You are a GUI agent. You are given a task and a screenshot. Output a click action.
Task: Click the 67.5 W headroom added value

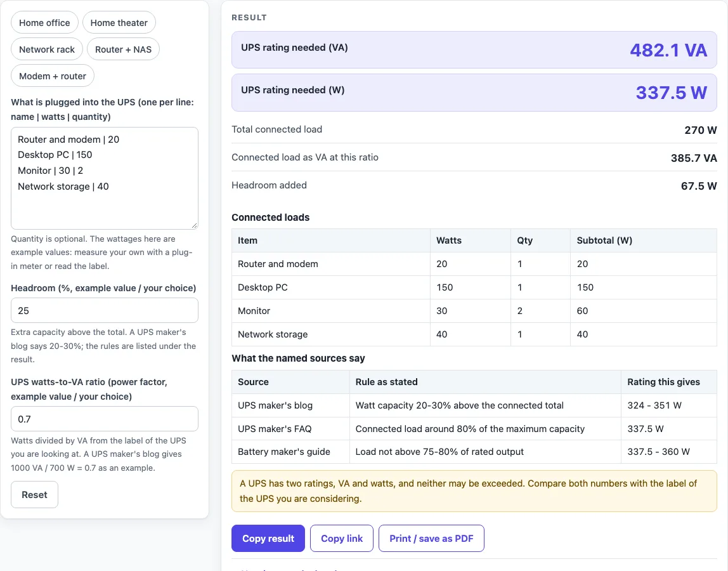click(699, 186)
